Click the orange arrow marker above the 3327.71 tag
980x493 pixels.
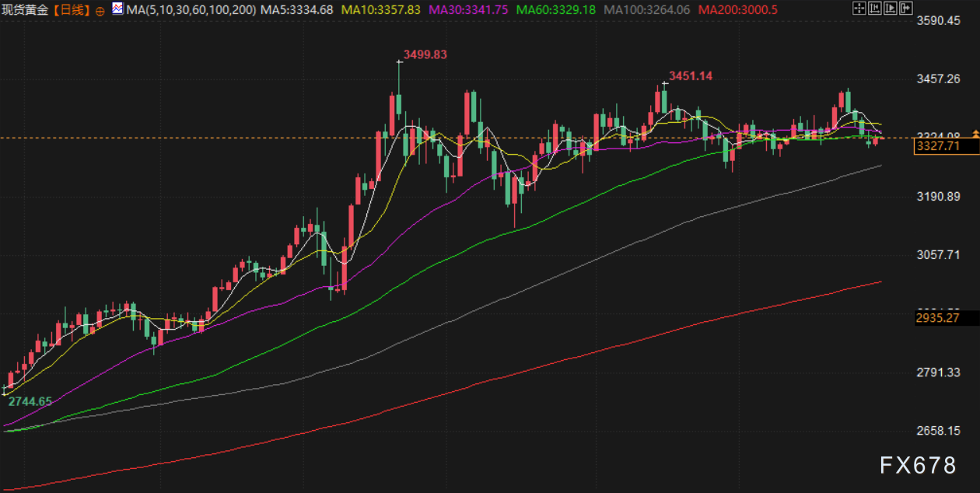pyautogui.click(x=975, y=135)
